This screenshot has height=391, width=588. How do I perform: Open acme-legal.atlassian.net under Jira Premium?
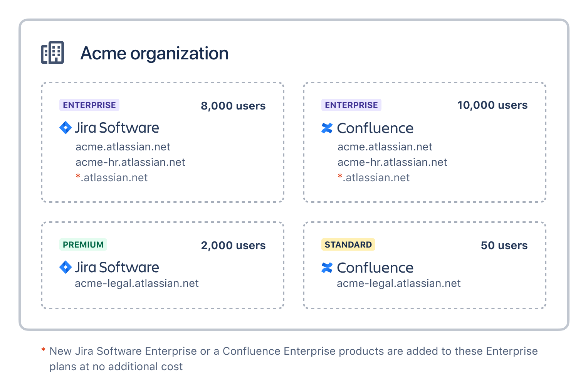pos(137,283)
